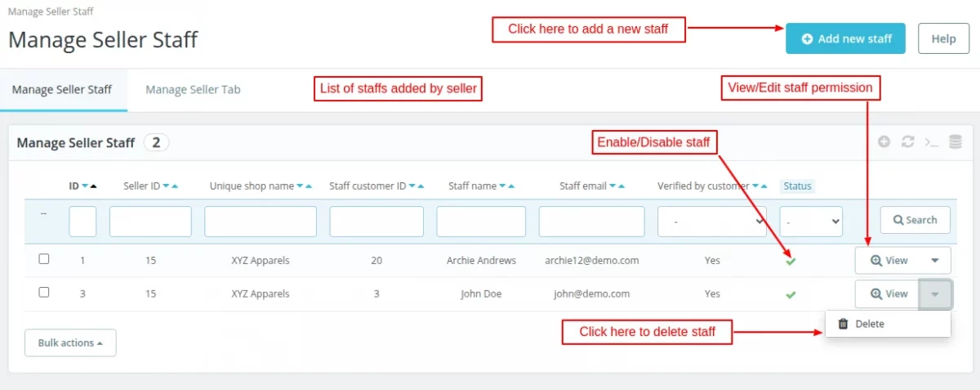Click Manage Seller Staff breadcrumb link

point(51,11)
